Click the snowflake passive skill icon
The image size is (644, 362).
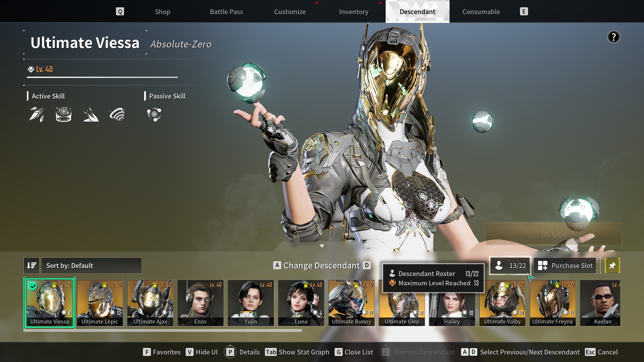point(154,114)
